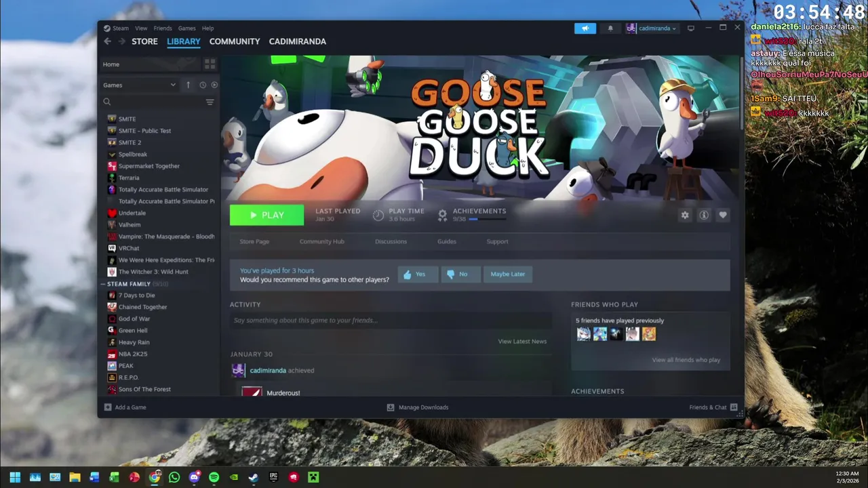Open Discord from the taskbar
This screenshot has width=868, height=488.
(195, 477)
